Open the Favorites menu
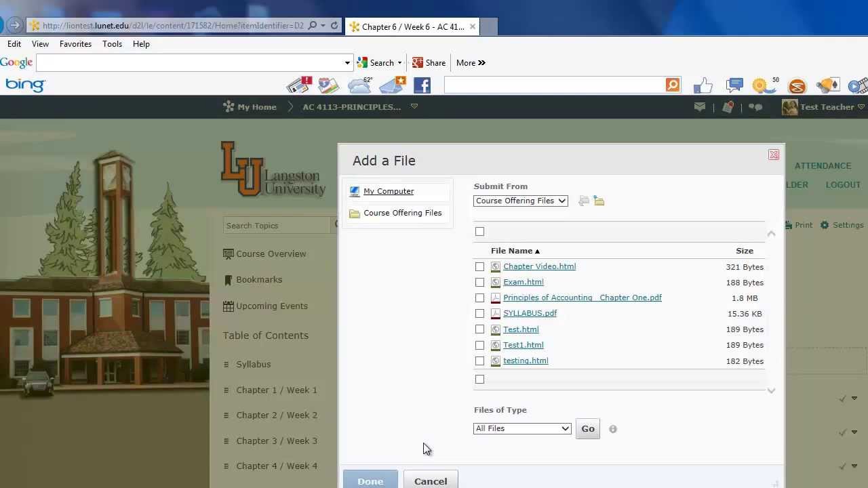Viewport: 868px width, 488px height. (75, 44)
